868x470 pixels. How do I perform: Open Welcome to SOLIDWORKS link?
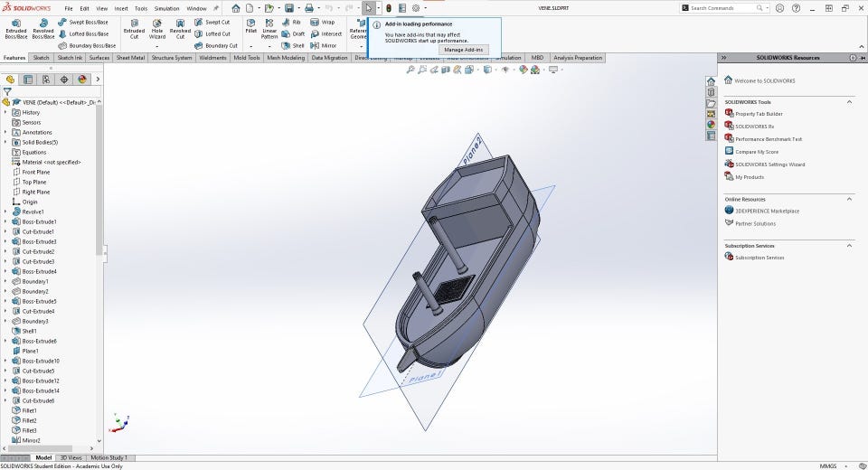click(765, 80)
